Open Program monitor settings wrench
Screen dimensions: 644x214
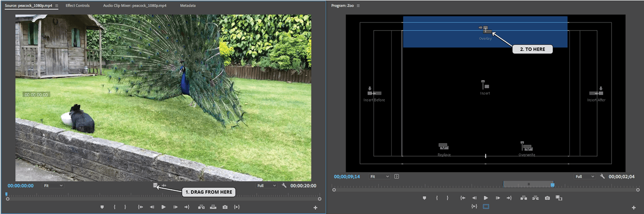point(603,176)
